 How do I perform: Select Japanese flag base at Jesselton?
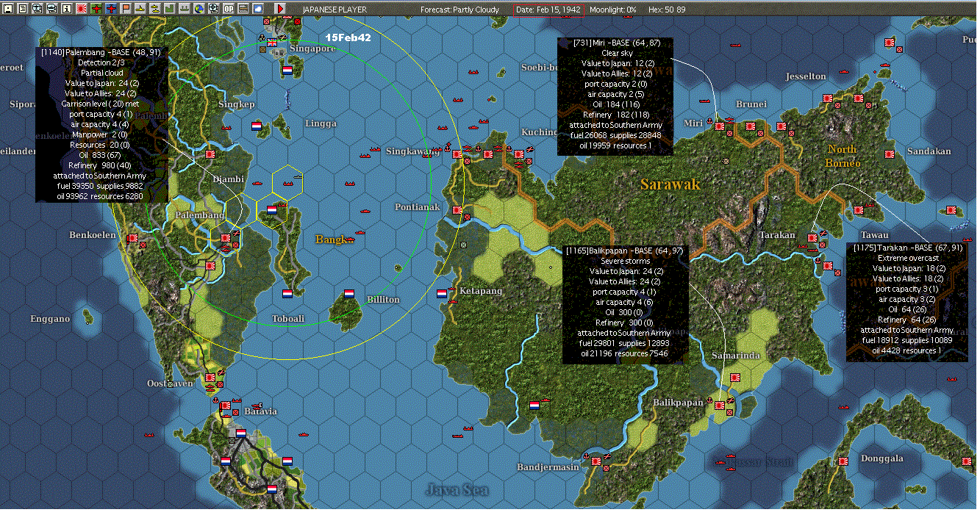[827, 98]
